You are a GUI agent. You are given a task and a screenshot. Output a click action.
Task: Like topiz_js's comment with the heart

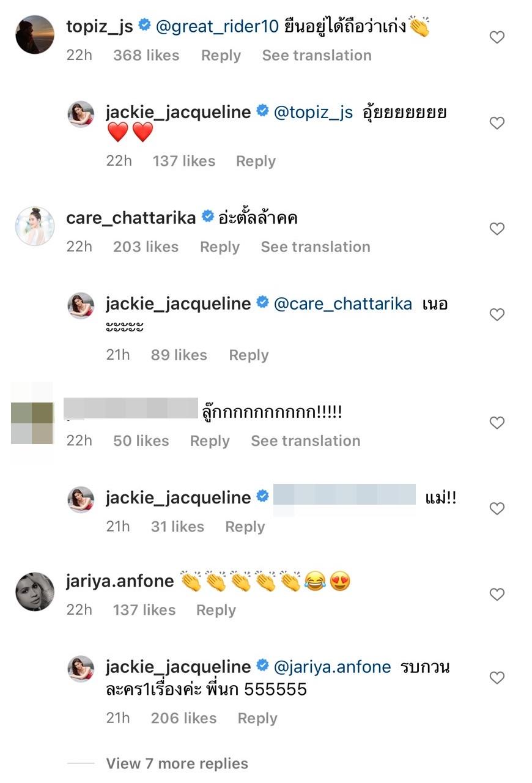point(497,38)
